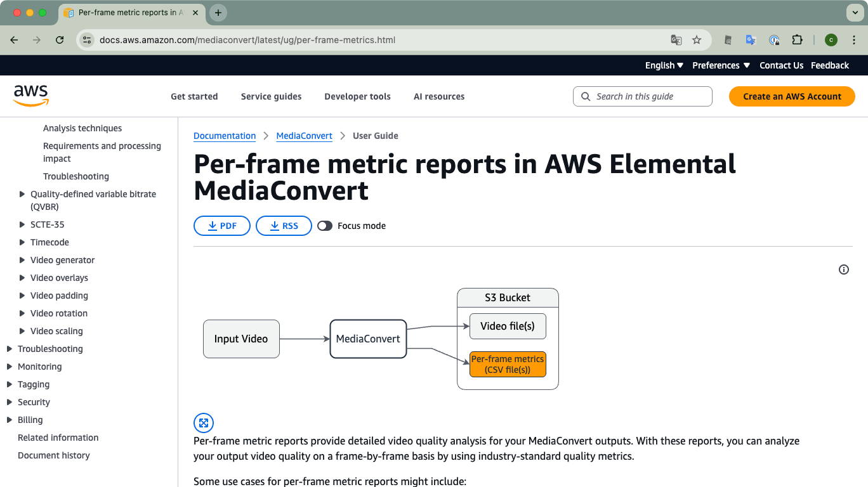Expand the Video rotation section

tap(23, 313)
